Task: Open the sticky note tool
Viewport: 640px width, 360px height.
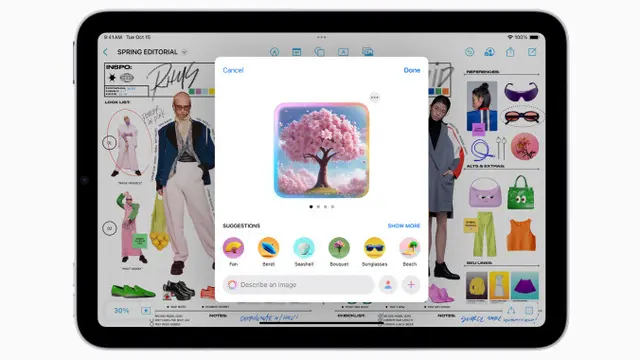Action: (297, 52)
